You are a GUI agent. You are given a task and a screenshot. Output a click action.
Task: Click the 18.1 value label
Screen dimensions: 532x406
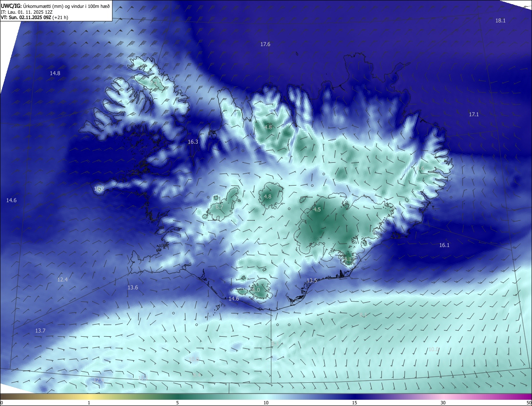[500, 21]
